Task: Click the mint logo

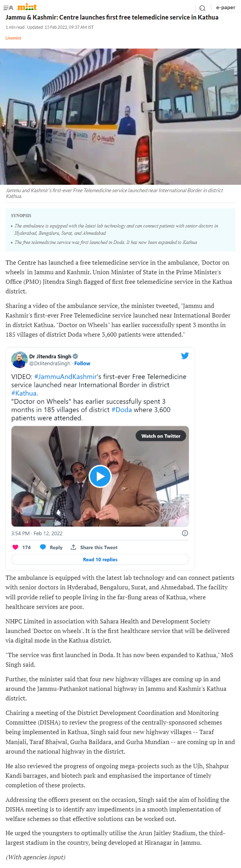Action: [27, 7]
